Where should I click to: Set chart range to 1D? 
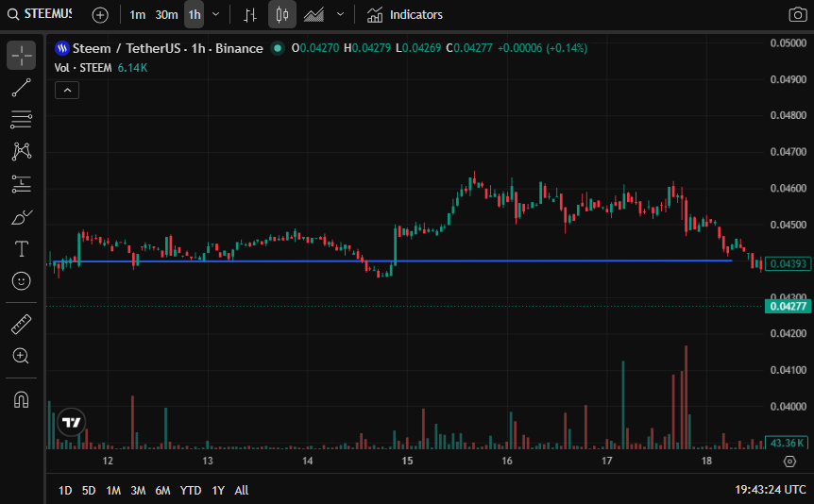(65, 490)
